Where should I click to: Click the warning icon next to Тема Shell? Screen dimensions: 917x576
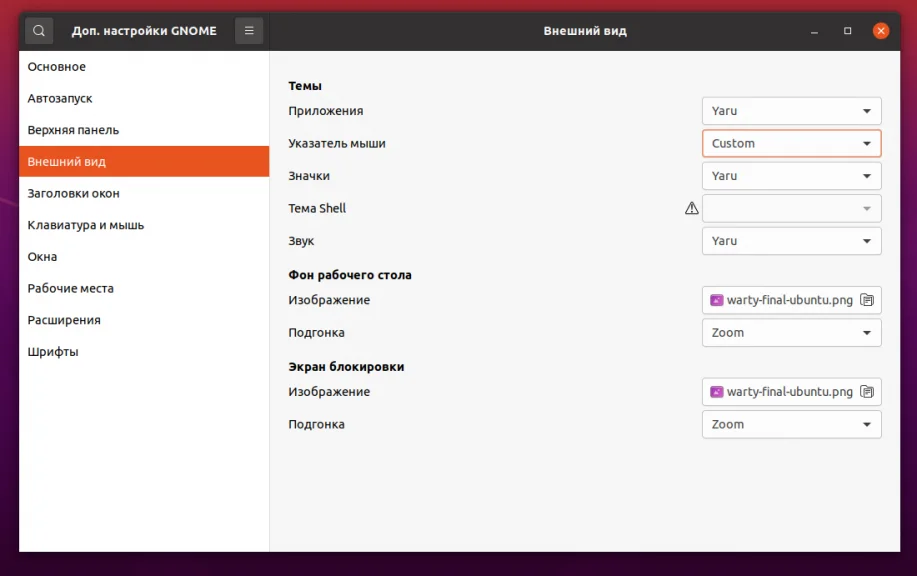[691, 208]
